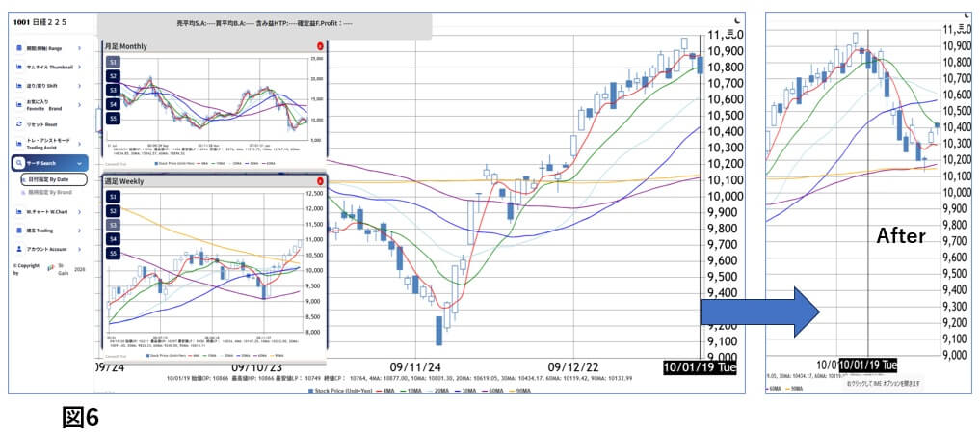Viewport: 980px width, 434px height.
Task: Click the 1001 日経２２５ title
Action: 40,22
